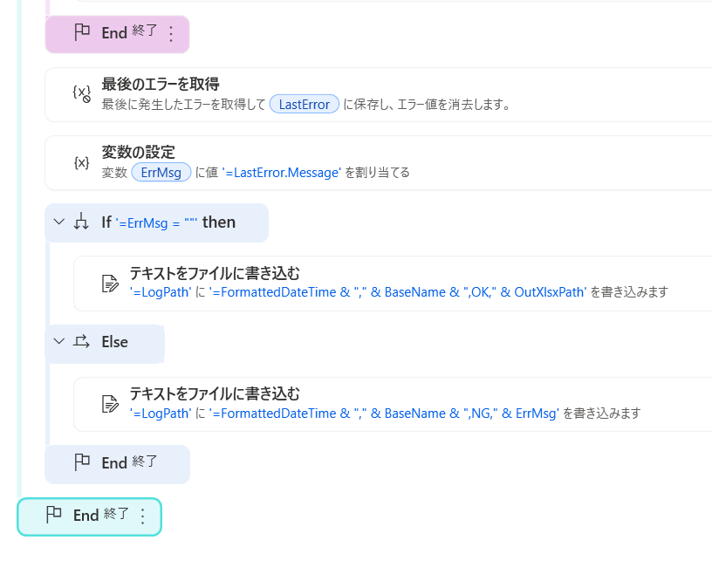This screenshot has height=588, width=712.
Task: Click the write-to-file icon in the OK action
Action: tap(110, 283)
